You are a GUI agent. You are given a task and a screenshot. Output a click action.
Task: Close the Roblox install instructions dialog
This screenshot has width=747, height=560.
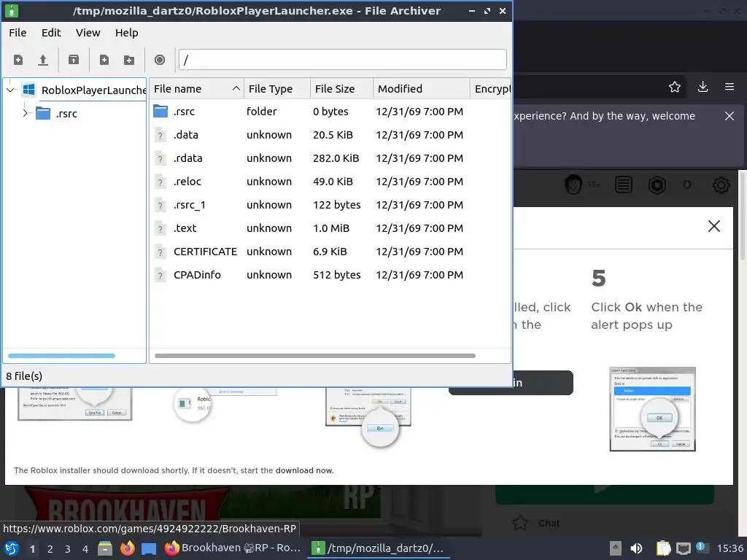coord(714,226)
